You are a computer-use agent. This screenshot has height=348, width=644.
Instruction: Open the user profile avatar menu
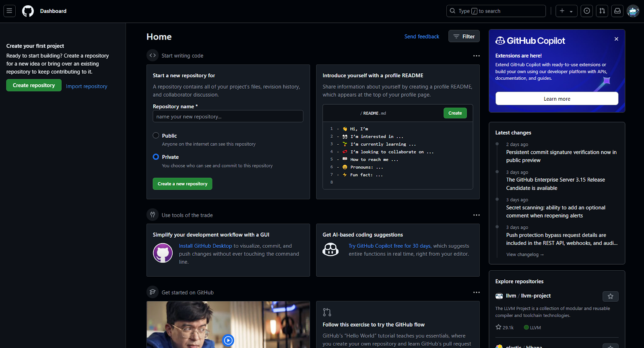coord(633,11)
